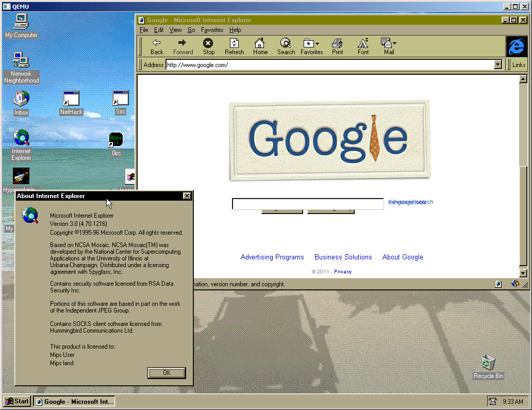Click the Advanced search link
The image size is (532, 410).
point(410,202)
